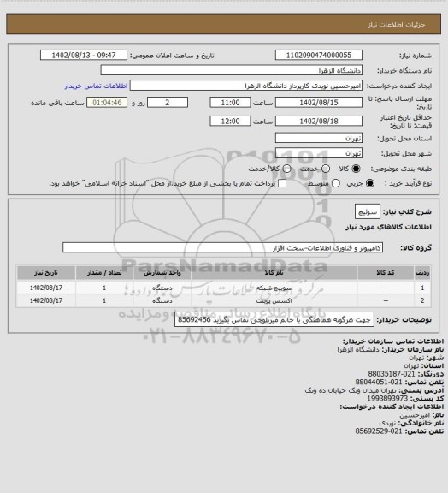The width and height of the screenshot is (448, 493).
Task: Click the buyer organization field دانشگاه الزهرا
Action: (x=231, y=70)
